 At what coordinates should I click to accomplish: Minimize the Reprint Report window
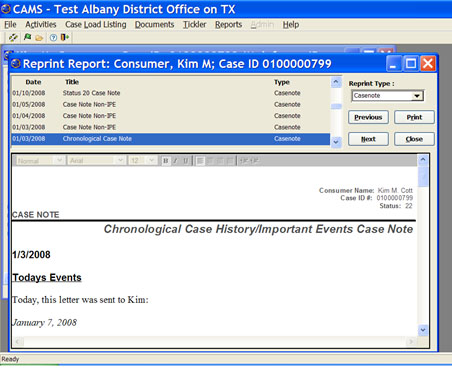pos(393,63)
